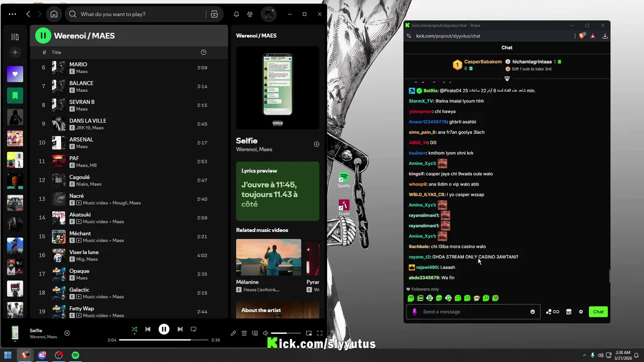This screenshot has width=644, height=362.
Task: Go to Spotify Home
Action: (x=54, y=14)
